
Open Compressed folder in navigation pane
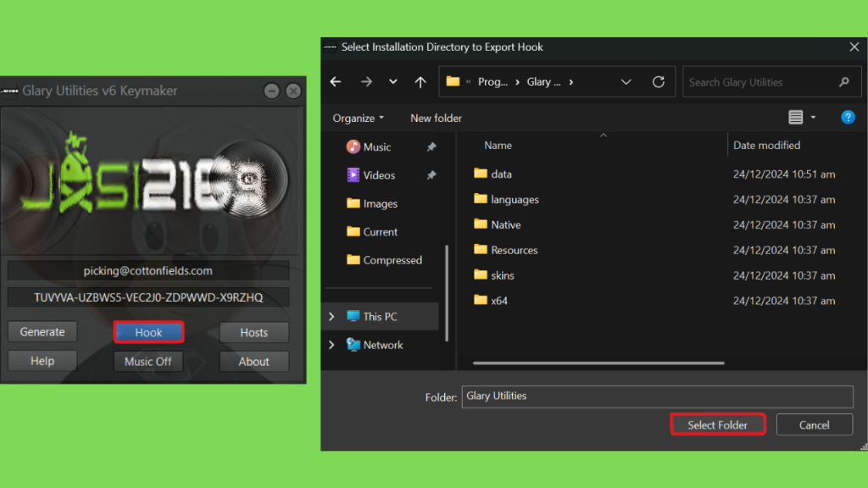[x=392, y=260]
